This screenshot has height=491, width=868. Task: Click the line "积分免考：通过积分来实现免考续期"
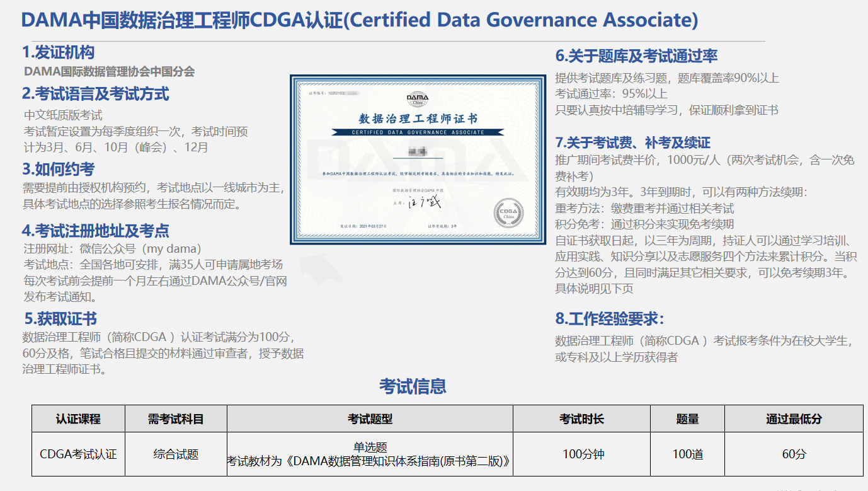(645, 224)
